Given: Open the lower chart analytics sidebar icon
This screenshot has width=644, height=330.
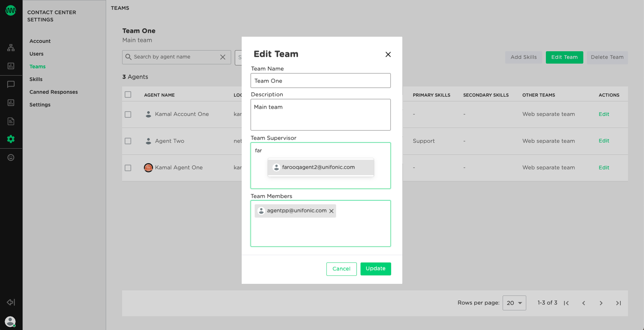Looking at the screenshot, I should point(11,103).
